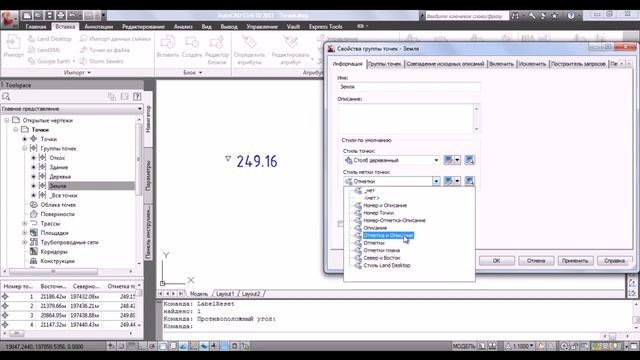Select the 'Поверхности' tree item
Image resolution: width=640 pixels, height=360 pixels.
pos(58,214)
